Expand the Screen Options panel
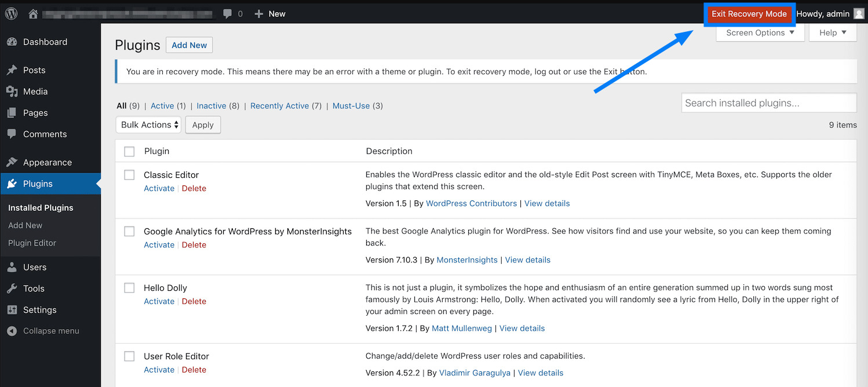Image resolution: width=868 pixels, height=387 pixels. click(760, 33)
